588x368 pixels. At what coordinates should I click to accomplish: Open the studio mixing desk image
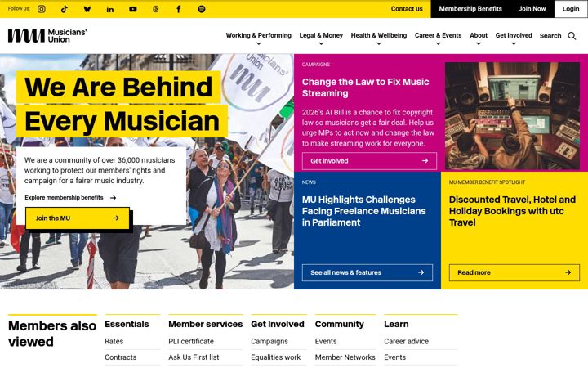pyautogui.click(x=512, y=115)
